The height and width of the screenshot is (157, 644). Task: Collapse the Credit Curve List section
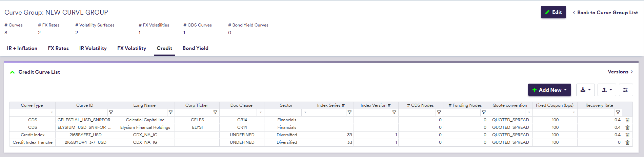(13, 72)
